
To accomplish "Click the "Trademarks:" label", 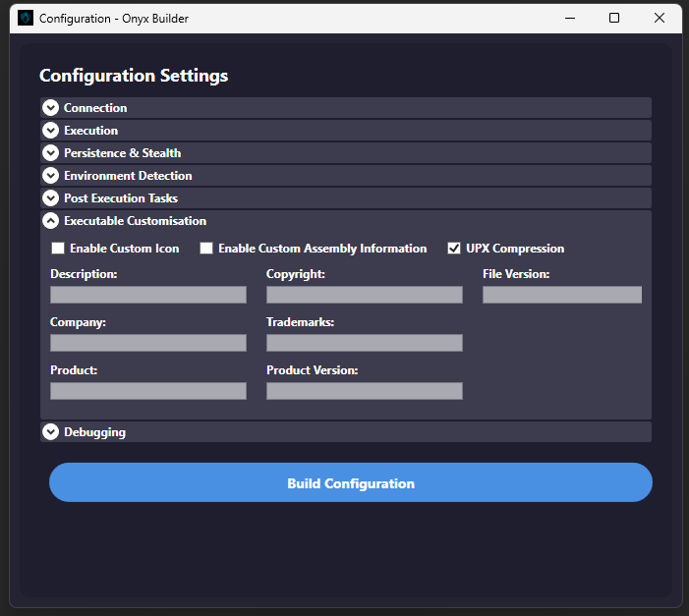I will click(301, 322).
